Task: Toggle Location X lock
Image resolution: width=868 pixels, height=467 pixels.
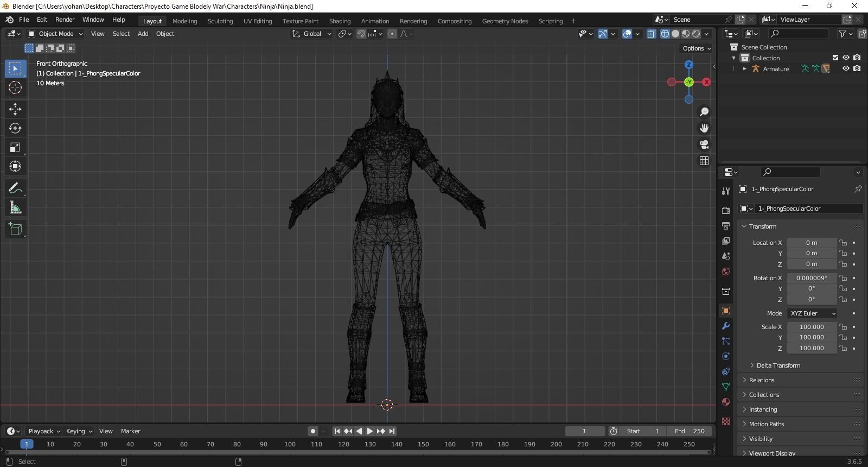Action: point(843,243)
